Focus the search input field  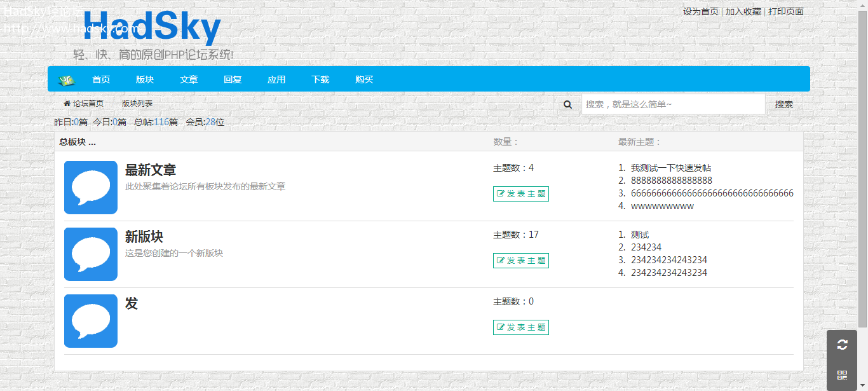[x=673, y=104]
